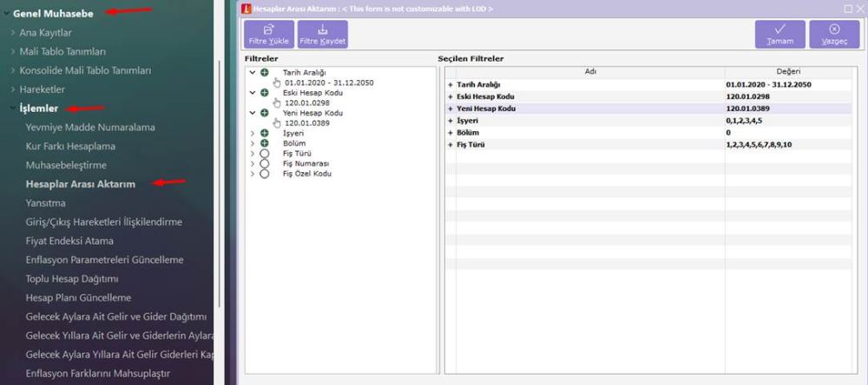The image size is (868, 385).
Task: Collapse the Yeni Hesap Kodu filter node
Action: (x=253, y=112)
